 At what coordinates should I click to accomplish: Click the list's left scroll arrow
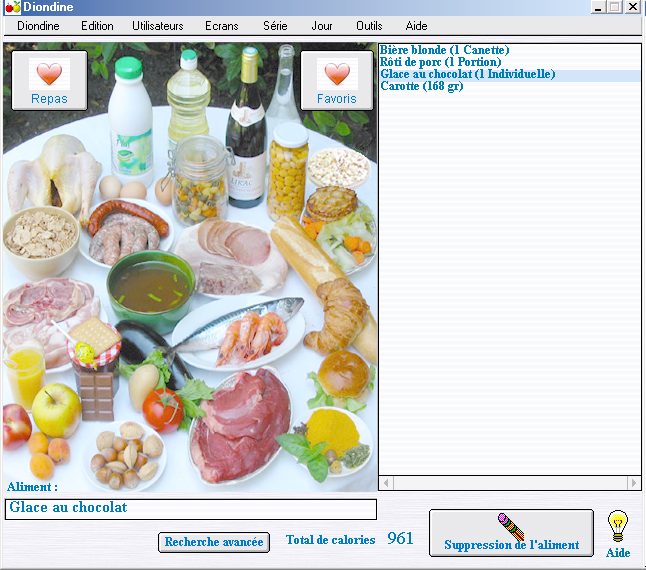pos(386,483)
